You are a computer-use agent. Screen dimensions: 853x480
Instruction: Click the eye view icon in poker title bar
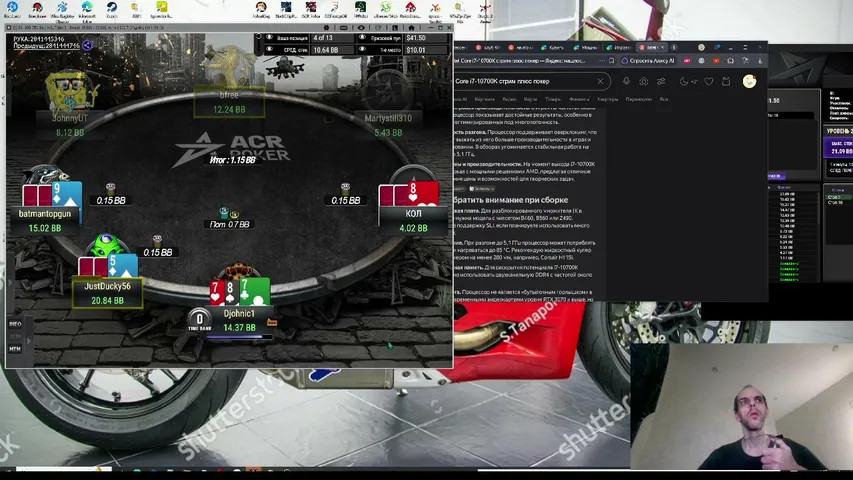[x=361, y=27]
